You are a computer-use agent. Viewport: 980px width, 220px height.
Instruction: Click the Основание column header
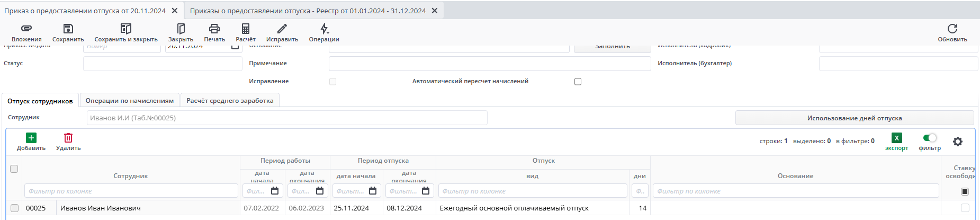[795, 176]
